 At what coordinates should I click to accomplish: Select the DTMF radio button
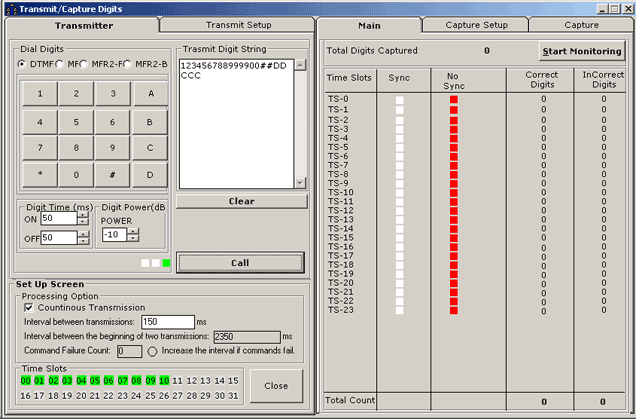coord(23,64)
